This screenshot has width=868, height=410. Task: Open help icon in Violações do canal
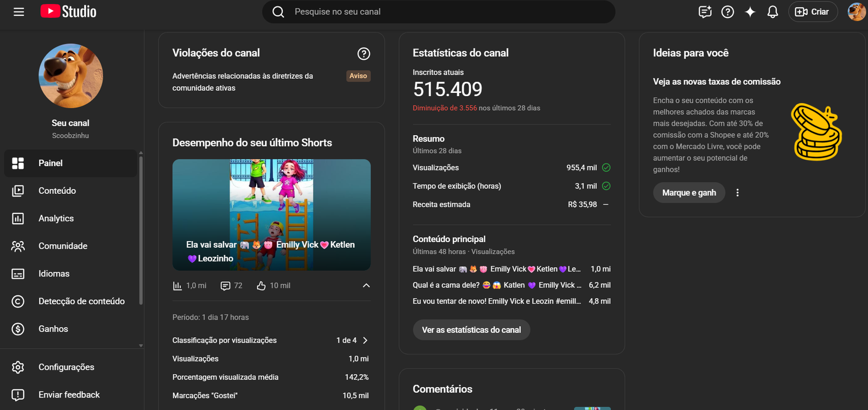(363, 54)
